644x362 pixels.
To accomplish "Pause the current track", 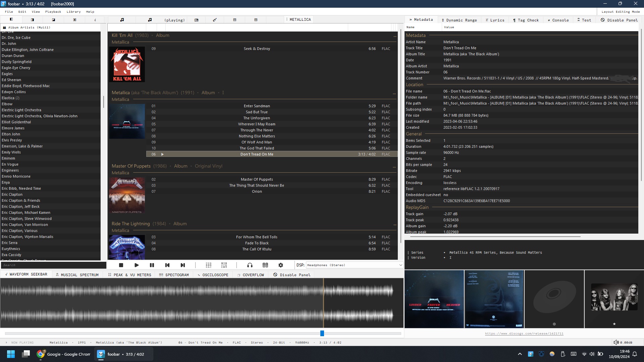I will point(152,265).
